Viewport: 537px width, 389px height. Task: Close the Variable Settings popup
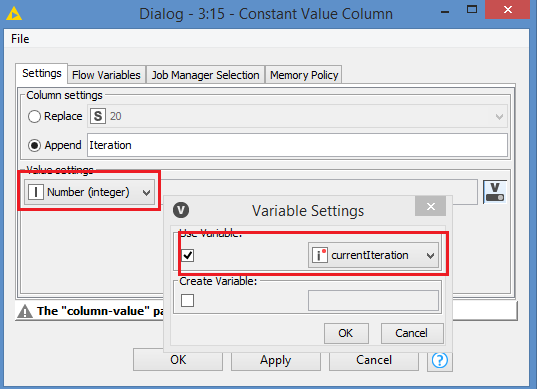(x=430, y=206)
